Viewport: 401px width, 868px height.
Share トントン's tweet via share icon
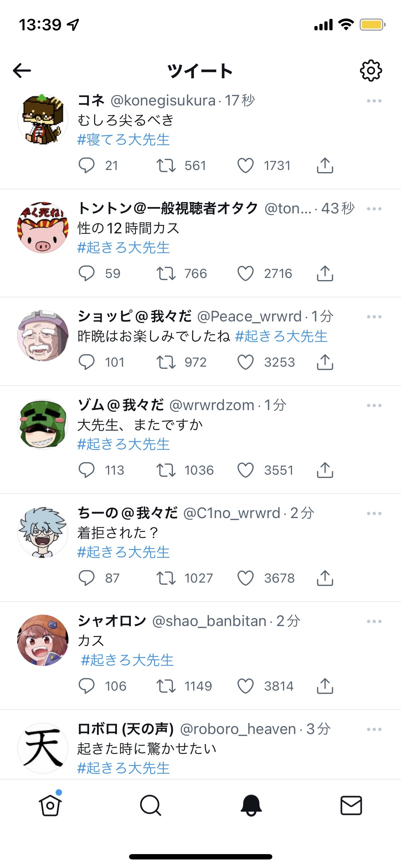[325, 274]
